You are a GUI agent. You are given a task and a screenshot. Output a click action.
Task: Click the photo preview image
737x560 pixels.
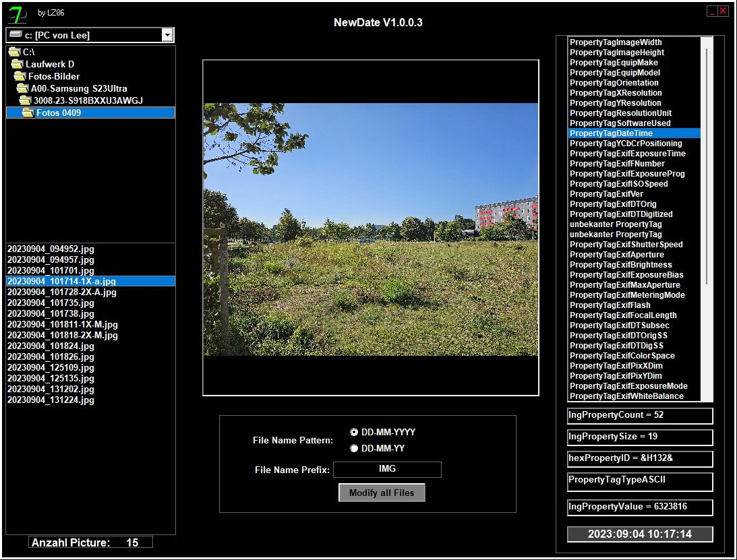(371, 229)
